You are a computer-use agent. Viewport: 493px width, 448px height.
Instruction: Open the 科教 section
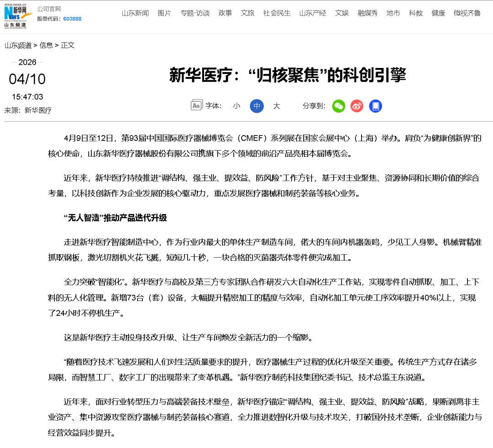click(x=416, y=13)
